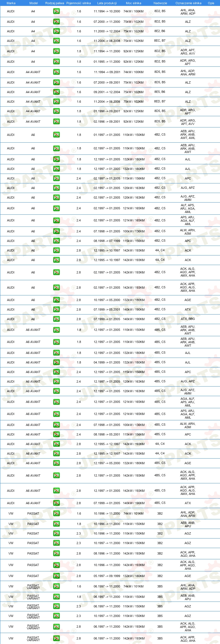This screenshot has width=220, height=644.
Task: Click fuel icon for A4 Avant 07.2000 -> 09.2001 row
Action: click(56, 82)
